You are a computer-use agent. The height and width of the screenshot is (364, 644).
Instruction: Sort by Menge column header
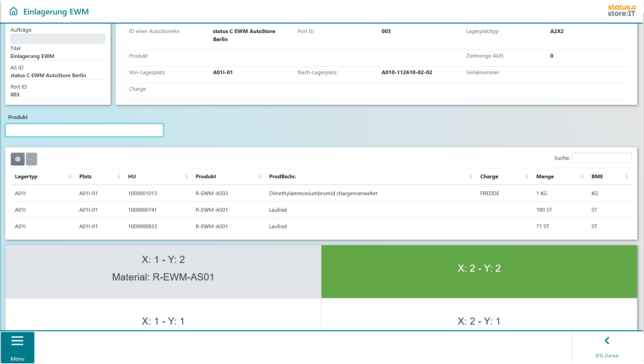[x=545, y=177]
